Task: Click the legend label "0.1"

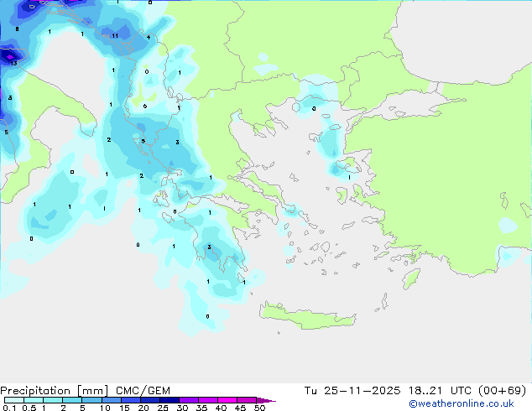Action: (x=9, y=408)
